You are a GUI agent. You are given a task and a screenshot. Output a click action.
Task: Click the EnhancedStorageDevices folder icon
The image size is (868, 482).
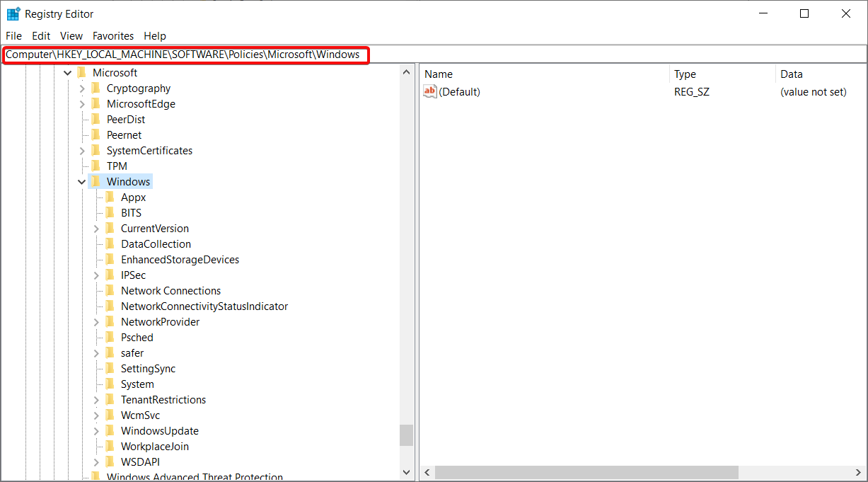(110, 259)
